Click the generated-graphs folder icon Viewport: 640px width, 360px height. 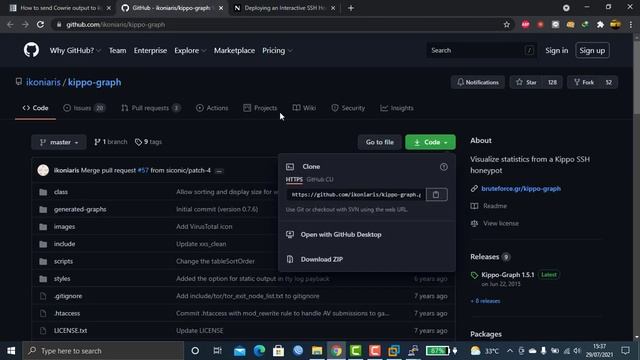tap(43, 209)
